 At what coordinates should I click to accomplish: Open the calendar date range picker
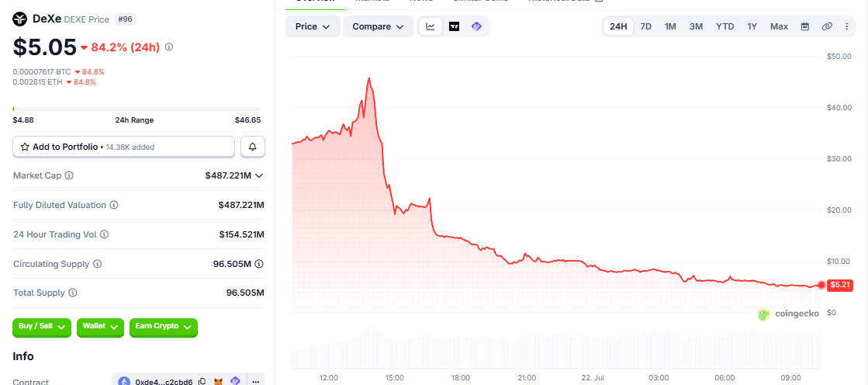click(x=805, y=26)
